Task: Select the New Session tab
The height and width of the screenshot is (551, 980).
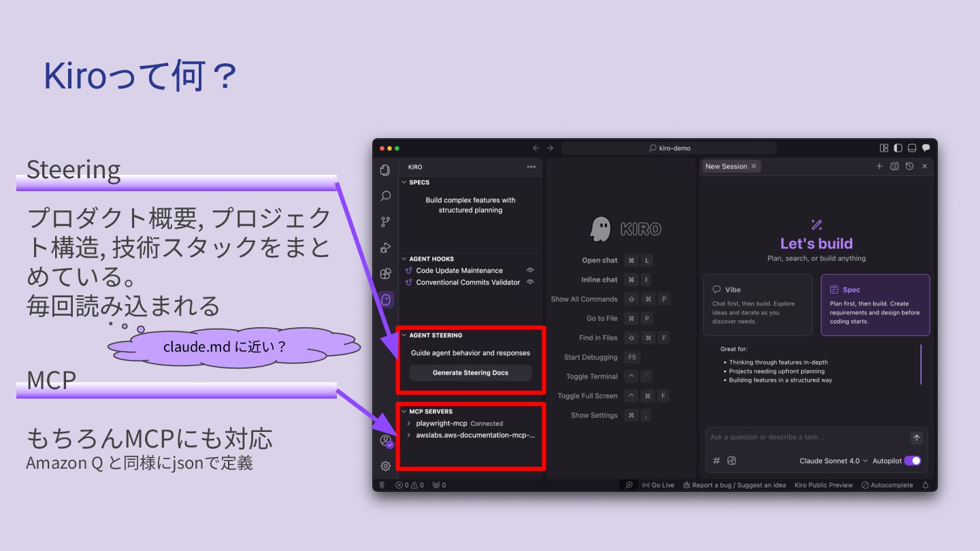Action: click(725, 166)
